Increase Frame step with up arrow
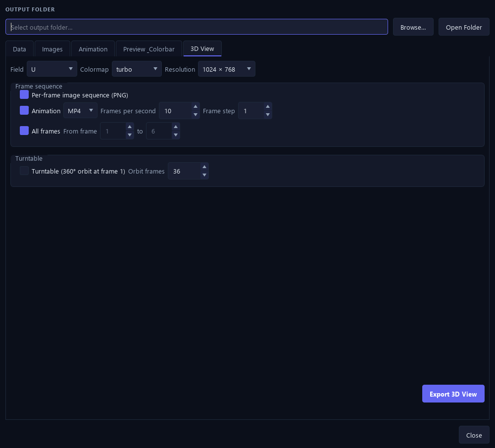This screenshot has height=448, width=495. pyautogui.click(x=268, y=107)
